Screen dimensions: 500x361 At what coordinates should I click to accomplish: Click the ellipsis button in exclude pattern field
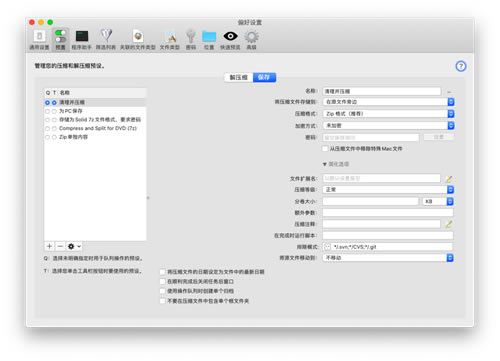[x=327, y=247]
